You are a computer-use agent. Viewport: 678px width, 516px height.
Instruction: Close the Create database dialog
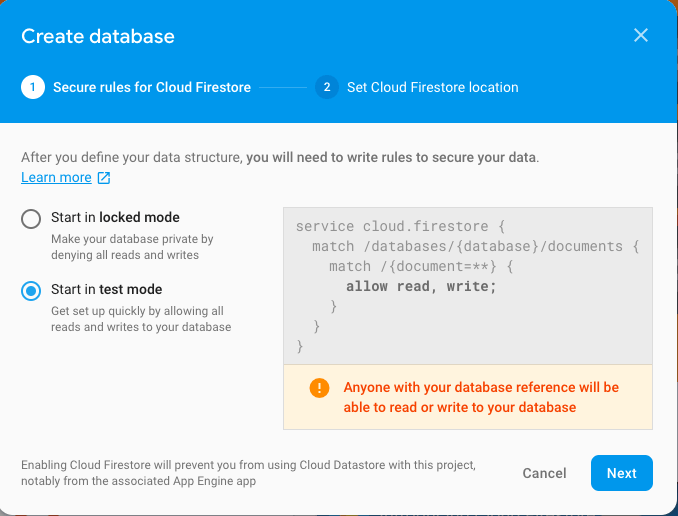click(640, 35)
